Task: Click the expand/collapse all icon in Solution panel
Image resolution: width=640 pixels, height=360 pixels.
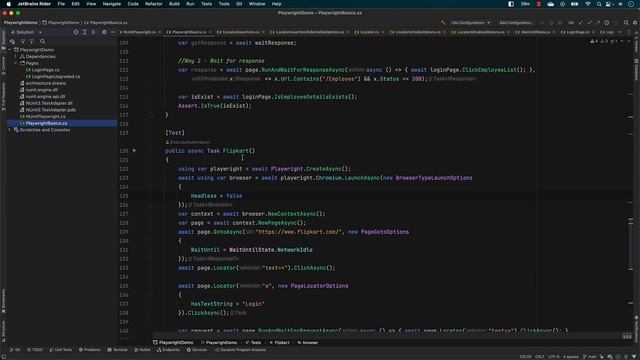Action: pyautogui.click(x=84, y=32)
